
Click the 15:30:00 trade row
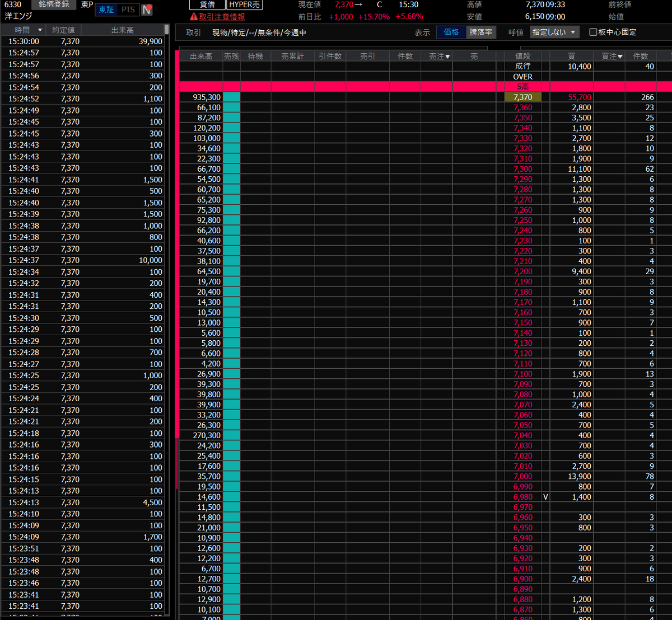pyautogui.click(x=82, y=41)
